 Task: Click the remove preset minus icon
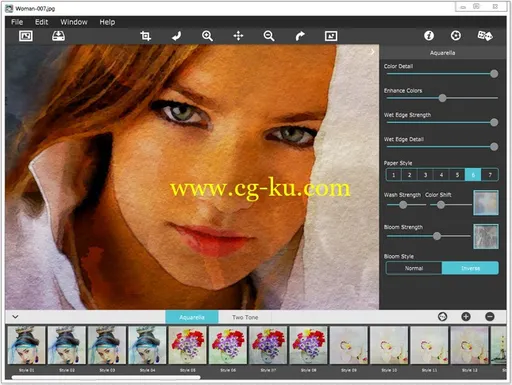(490, 317)
